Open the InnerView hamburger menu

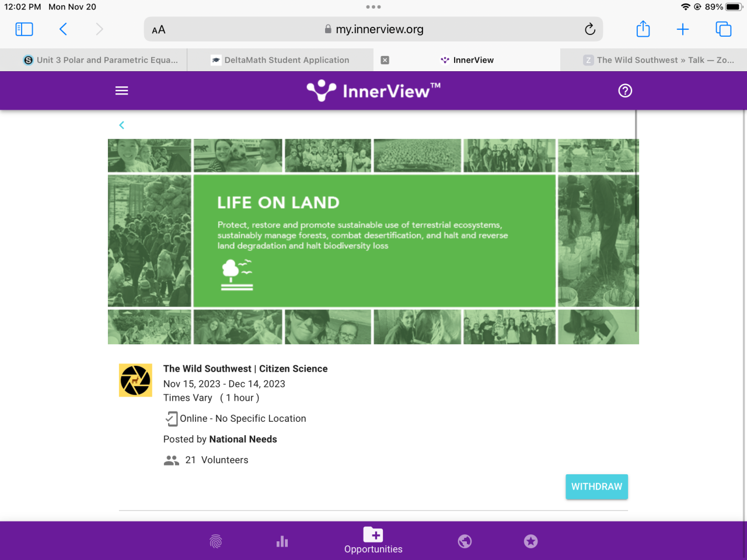coord(122,90)
